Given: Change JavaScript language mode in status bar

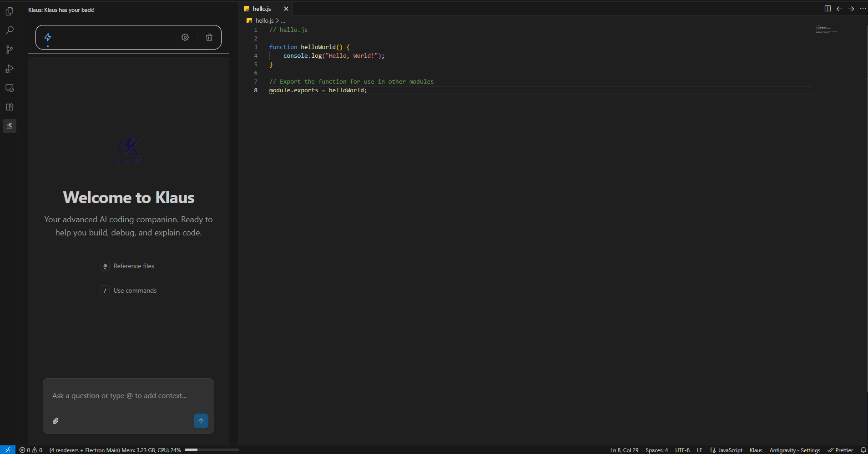Looking at the screenshot, I should pos(730,450).
